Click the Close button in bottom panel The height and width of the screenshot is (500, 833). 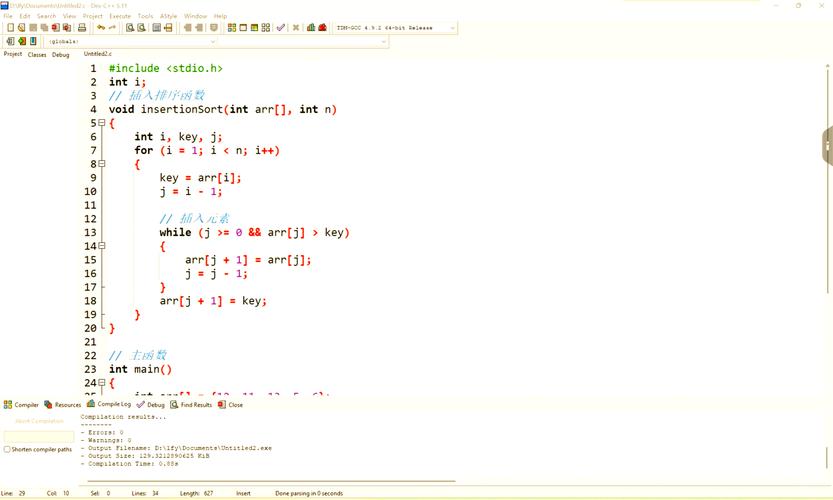point(231,405)
